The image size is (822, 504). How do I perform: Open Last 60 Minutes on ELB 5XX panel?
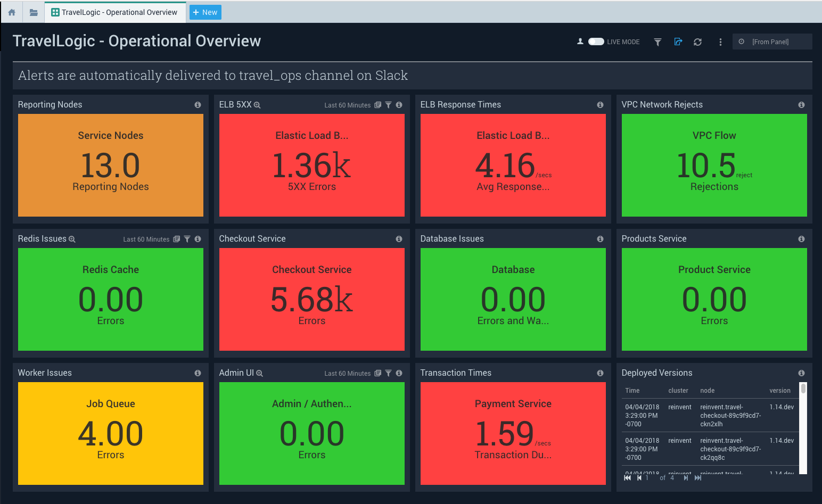pyautogui.click(x=347, y=105)
